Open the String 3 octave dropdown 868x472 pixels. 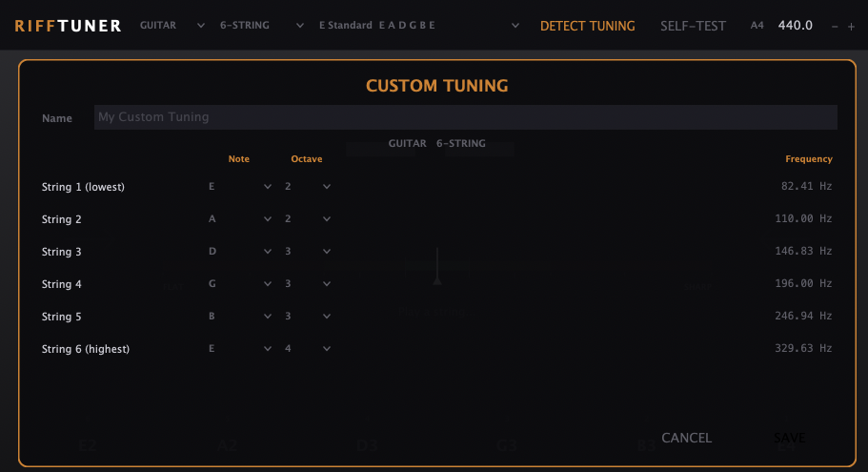click(307, 252)
